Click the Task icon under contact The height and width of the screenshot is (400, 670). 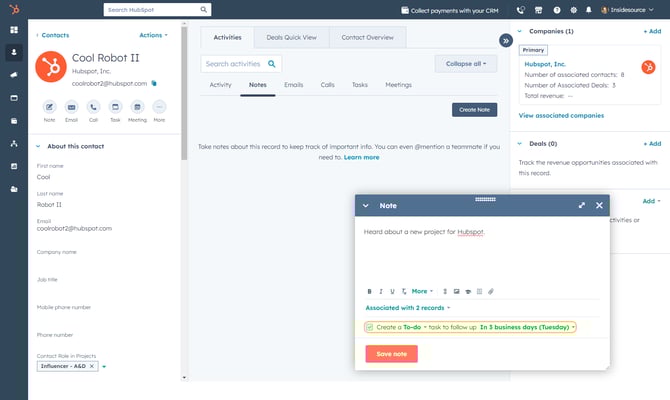click(115, 107)
